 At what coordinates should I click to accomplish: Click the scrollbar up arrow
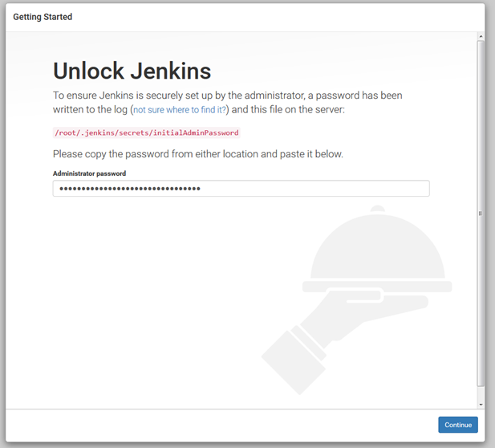481,37
